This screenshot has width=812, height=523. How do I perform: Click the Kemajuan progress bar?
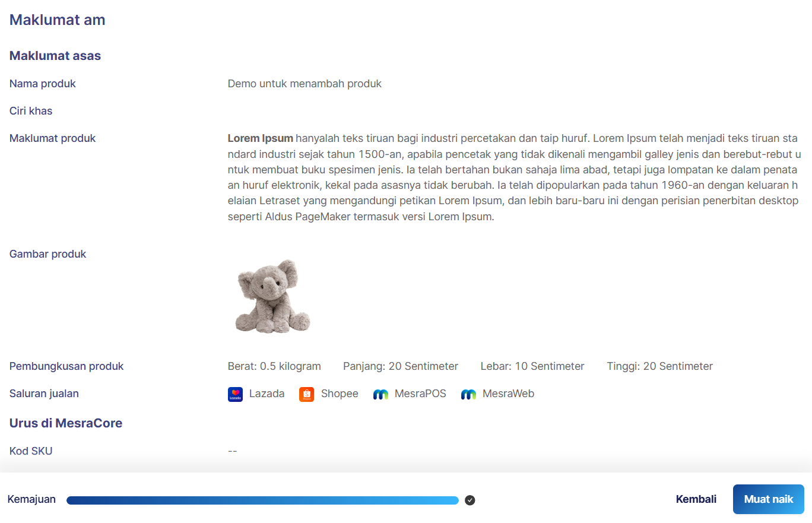click(x=262, y=500)
